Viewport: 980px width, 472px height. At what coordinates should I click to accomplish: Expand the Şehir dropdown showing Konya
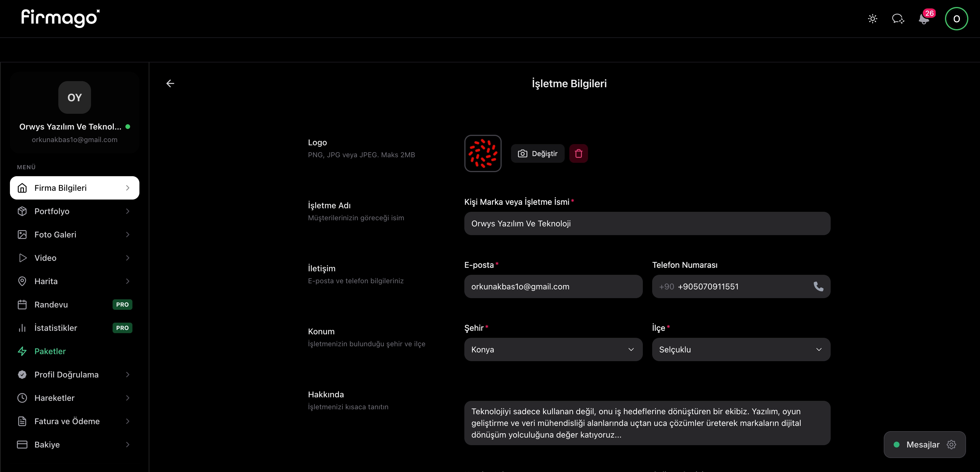[x=553, y=349]
